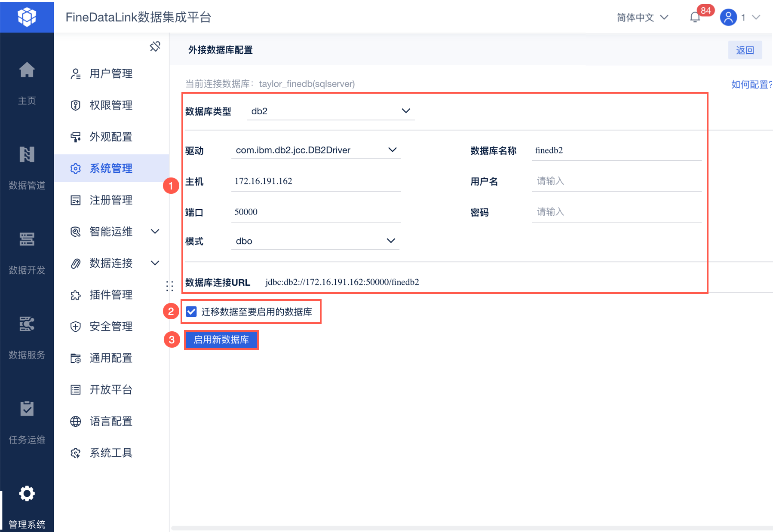Open the 数据开发 development icon
This screenshot has width=773, height=532.
coord(27,239)
